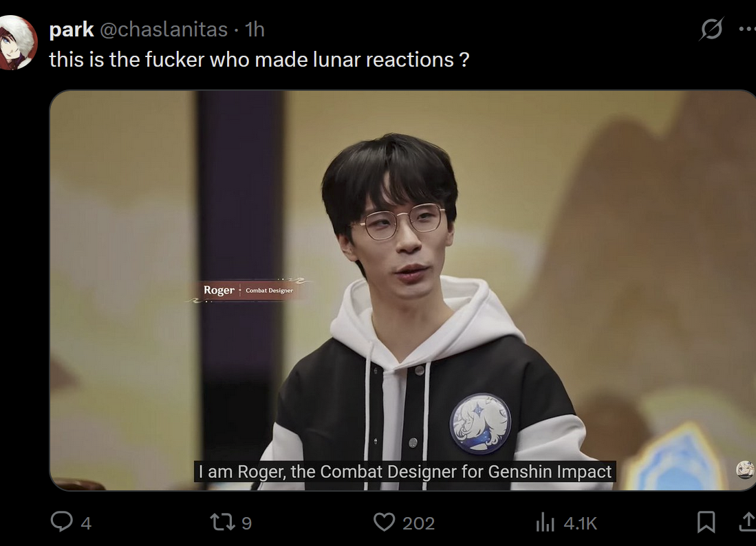Like the tweet with the heart icon
Viewport: 756px width, 546px height.
[x=385, y=522]
